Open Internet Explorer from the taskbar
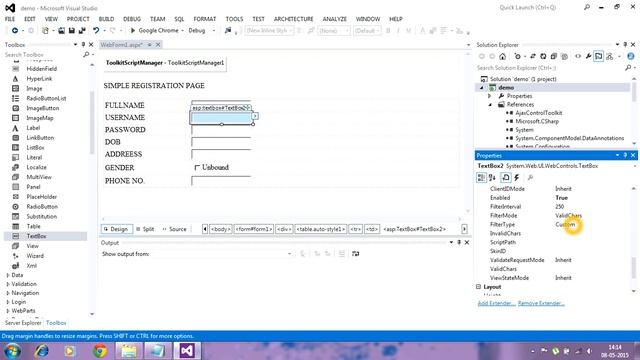640x360 pixels. 41,351
